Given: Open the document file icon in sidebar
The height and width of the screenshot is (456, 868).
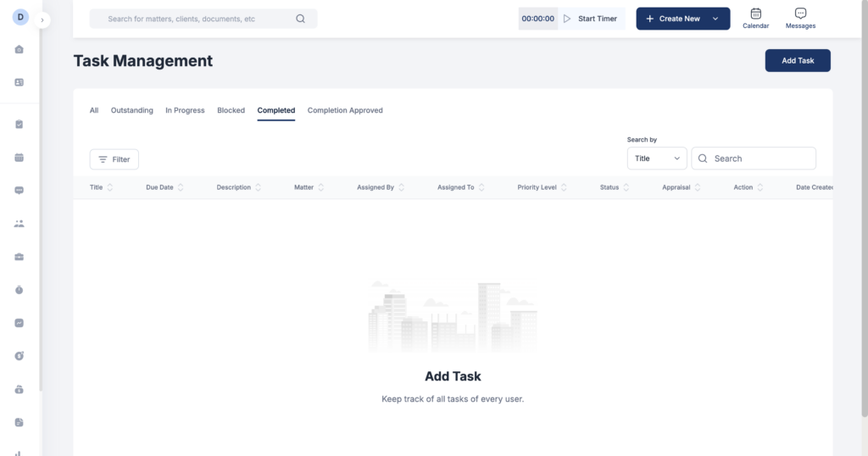Looking at the screenshot, I should [x=19, y=423].
